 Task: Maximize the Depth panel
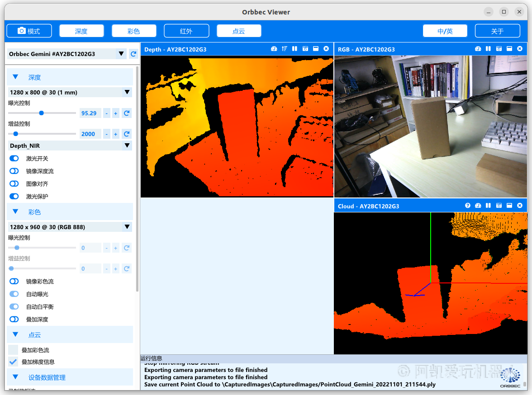(316, 49)
